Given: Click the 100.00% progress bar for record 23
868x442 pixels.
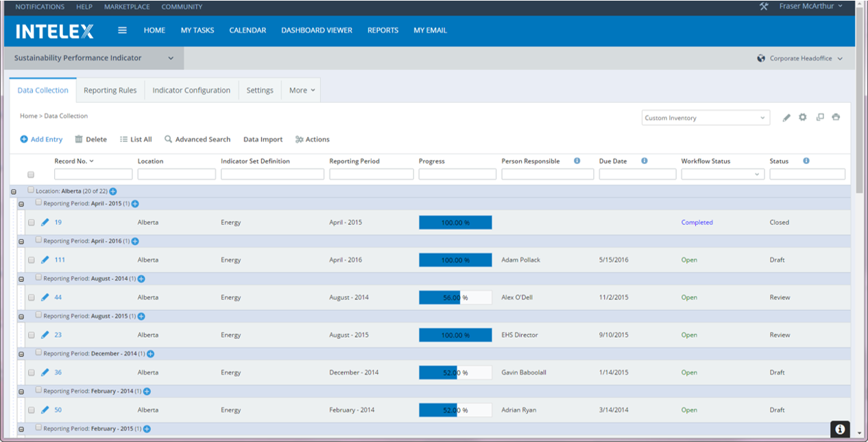Looking at the screenshot, I should (x=455, y=334).
